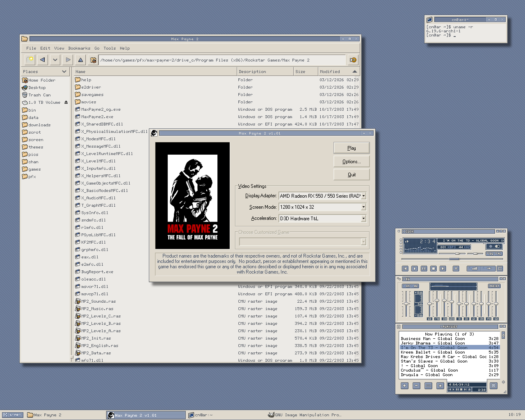525x420 pixels.
Task: Click the home folder icon in the toolbar
Action: (94, 60)
